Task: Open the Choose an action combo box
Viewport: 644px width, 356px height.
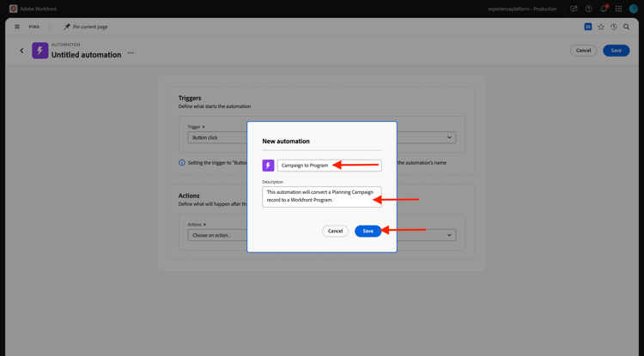Action: 322,235
